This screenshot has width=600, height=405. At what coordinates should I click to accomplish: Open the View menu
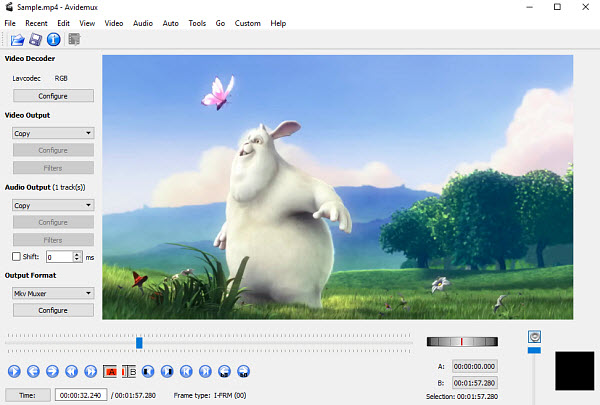pyautogui.click(x=87, y=23)
